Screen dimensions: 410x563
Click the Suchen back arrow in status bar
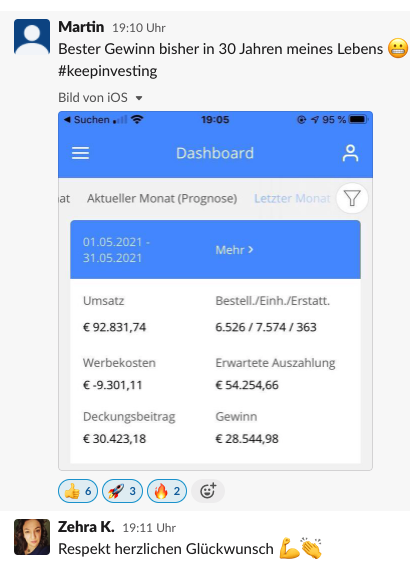(86, 120)
